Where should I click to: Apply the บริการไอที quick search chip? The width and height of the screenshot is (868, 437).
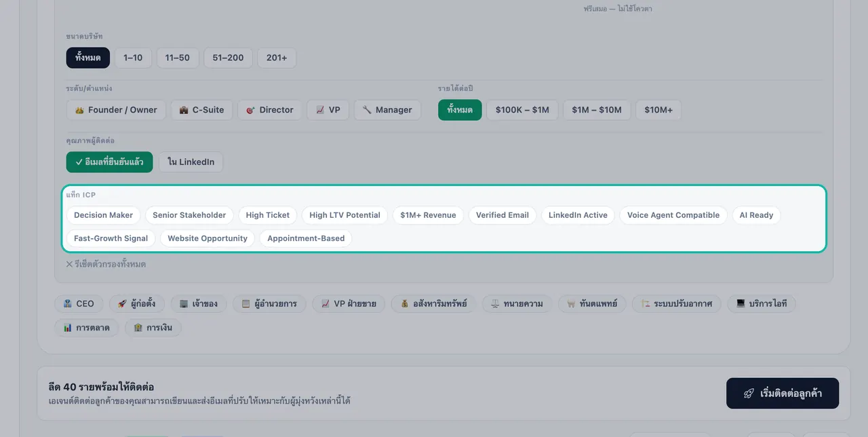tap(762, 303)
